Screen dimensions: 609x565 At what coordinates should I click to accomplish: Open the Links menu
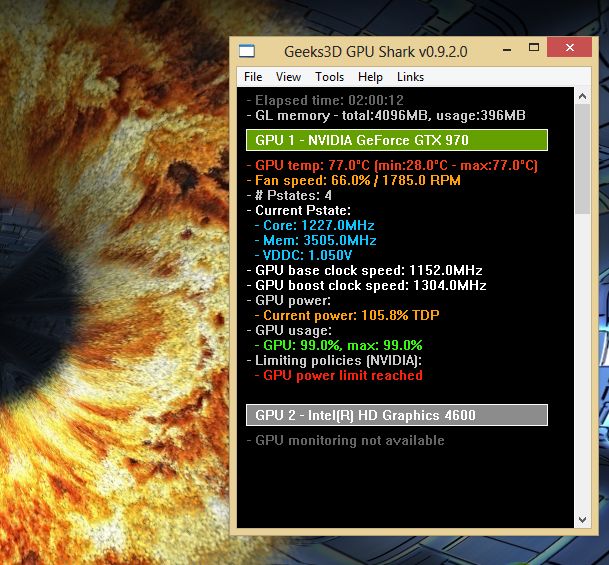410,77
